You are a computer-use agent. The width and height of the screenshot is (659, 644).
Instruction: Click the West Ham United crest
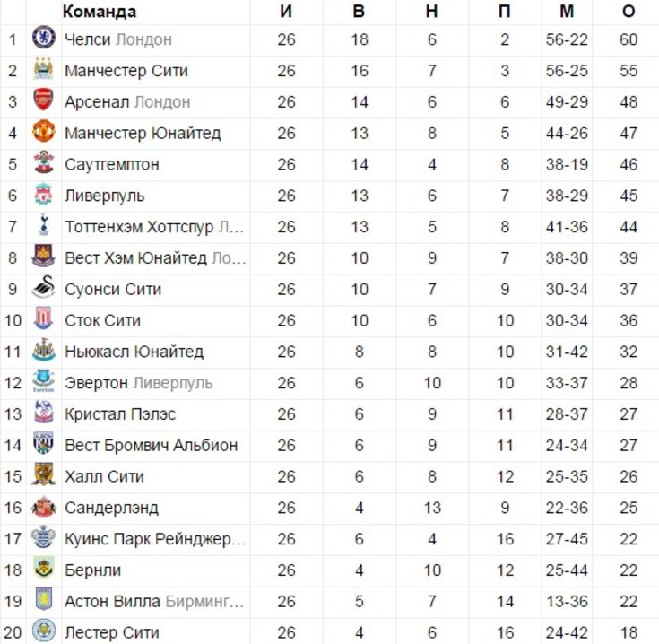[44, 256]
